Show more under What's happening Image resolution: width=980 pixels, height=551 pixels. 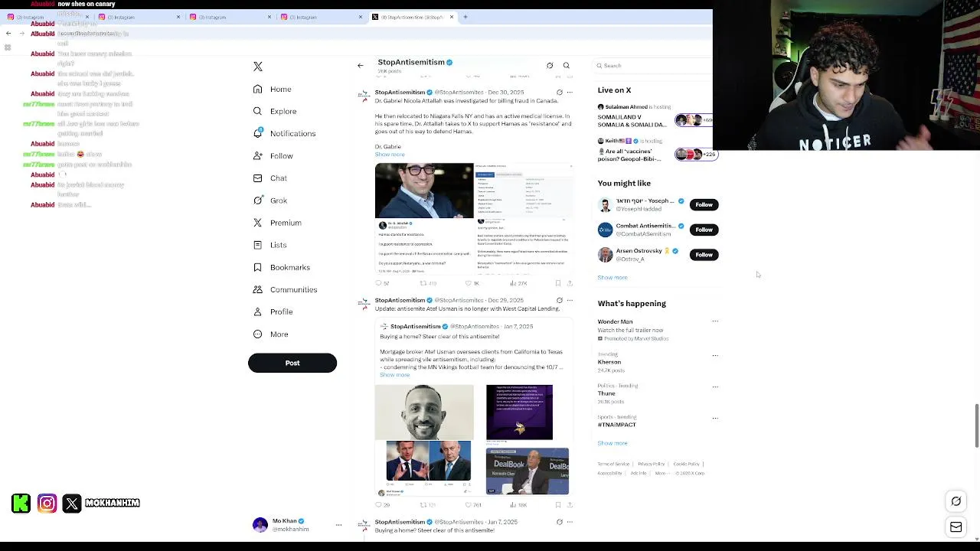point(612,443)
